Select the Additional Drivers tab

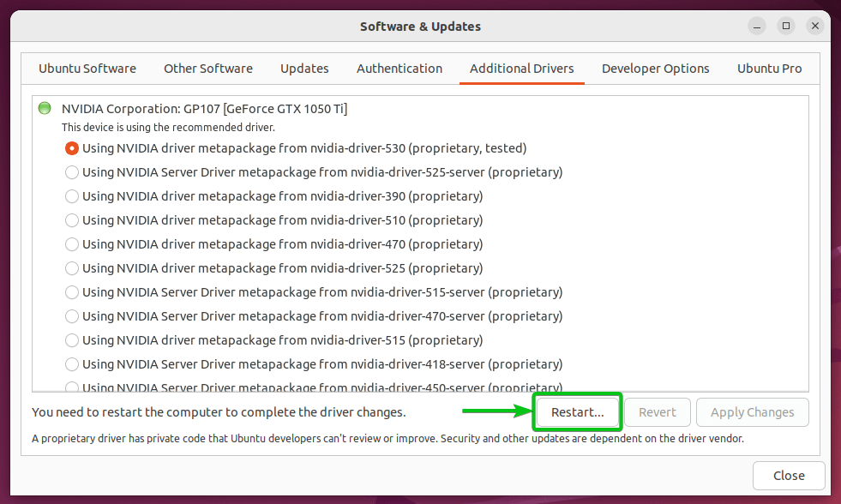(x=522, y=69)
